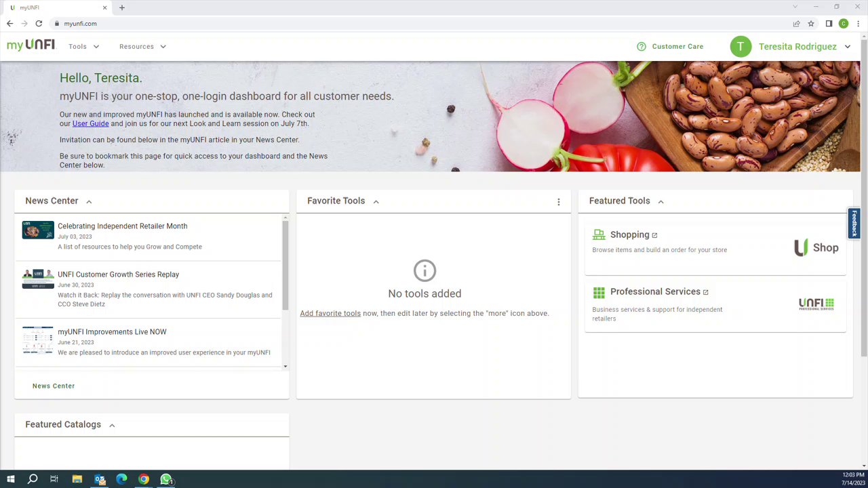
Task: Click myUNFI Improvements article thumbnail
Action: (x=38, y=340)
